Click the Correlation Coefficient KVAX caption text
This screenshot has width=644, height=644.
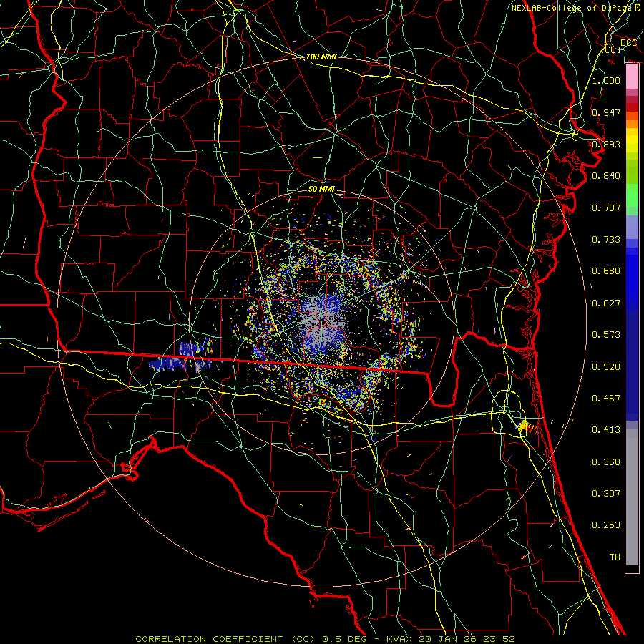325,639
